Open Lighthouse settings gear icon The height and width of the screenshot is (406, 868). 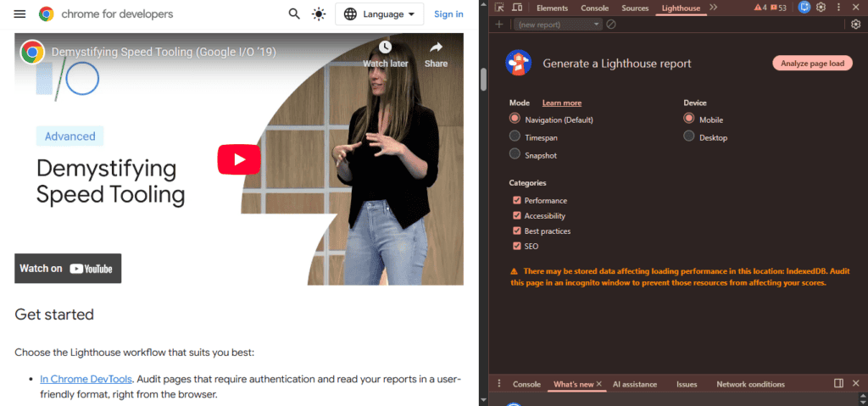(x=856, y=25)
